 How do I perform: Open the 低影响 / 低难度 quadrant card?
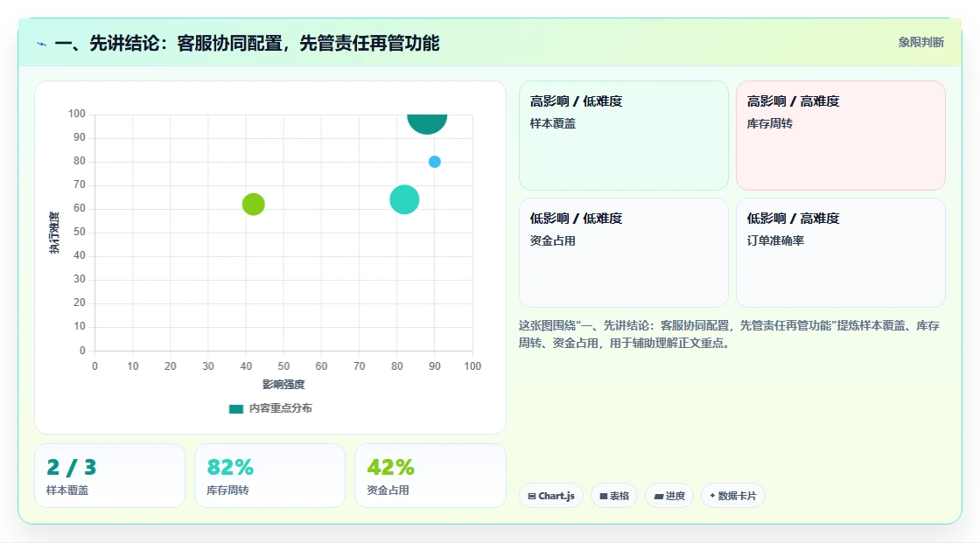coord(624,253)
